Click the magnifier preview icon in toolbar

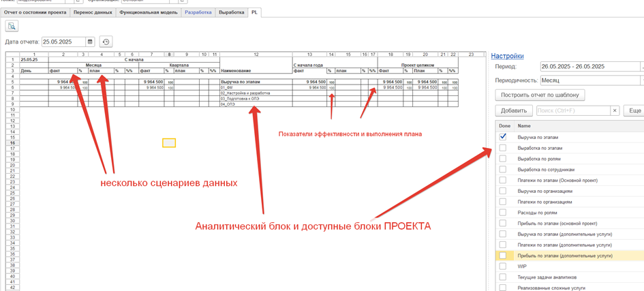12,27
